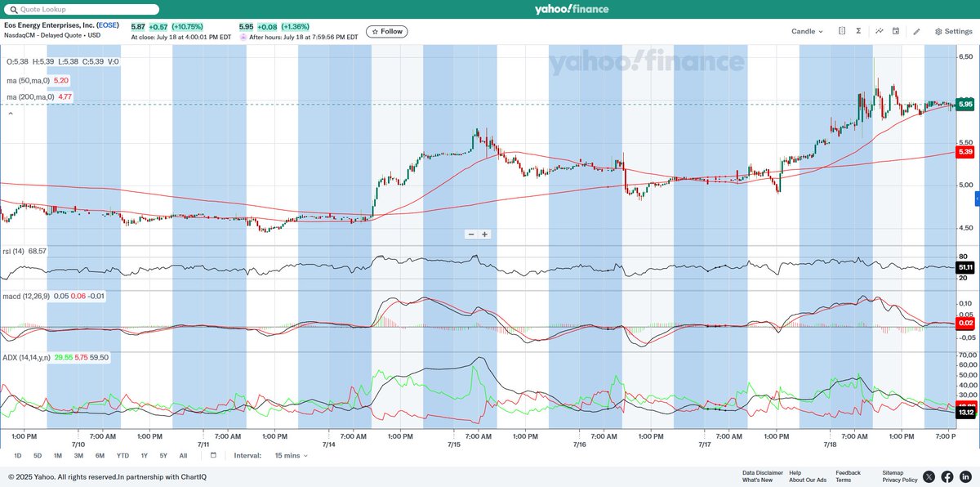Zoom in with the plus button
Image resolution: width=980 pixels, height=487 pixels.
click(484, 235)
